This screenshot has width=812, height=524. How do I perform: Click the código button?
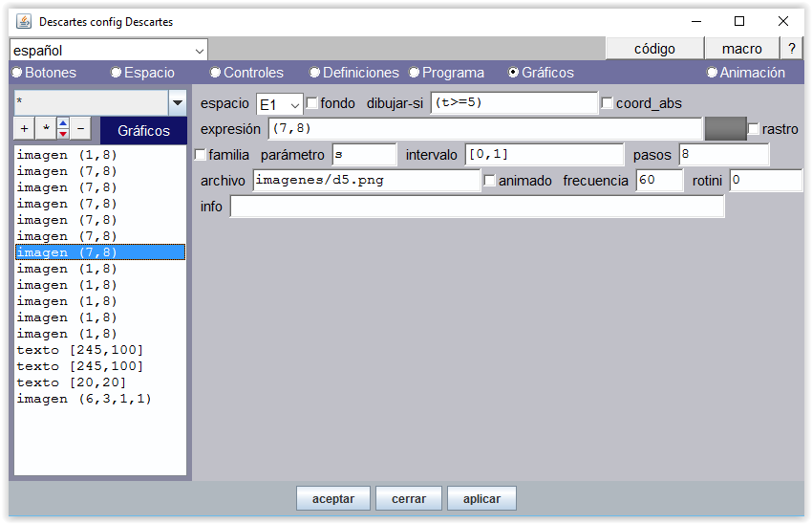point(654,49)
